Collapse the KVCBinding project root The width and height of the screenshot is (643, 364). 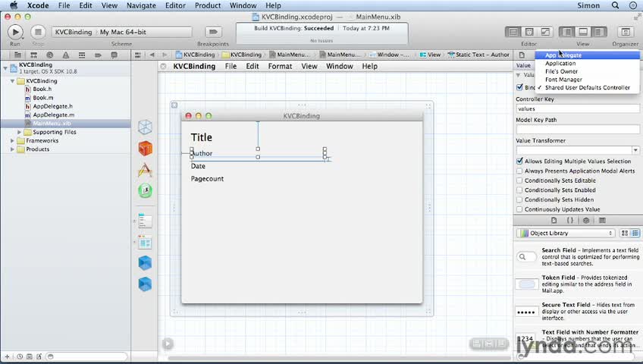5,68
